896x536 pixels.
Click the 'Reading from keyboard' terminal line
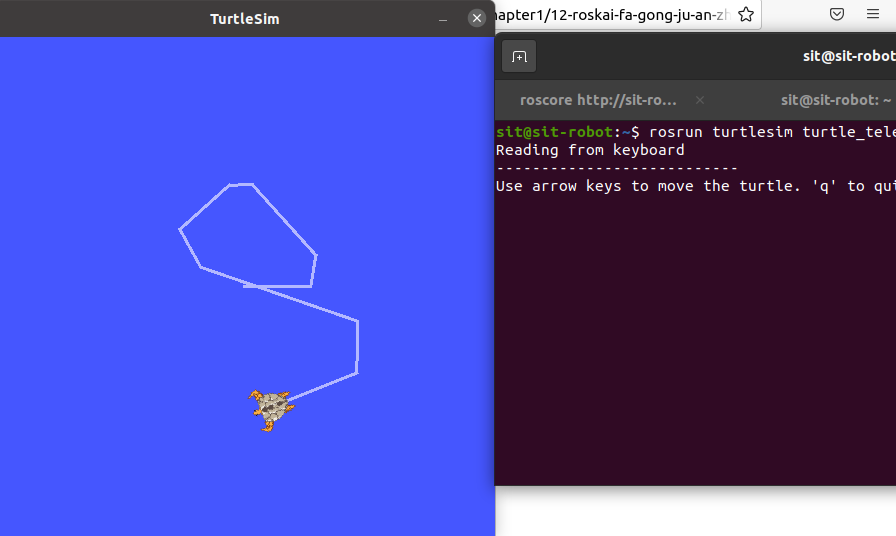click(590, 150)
